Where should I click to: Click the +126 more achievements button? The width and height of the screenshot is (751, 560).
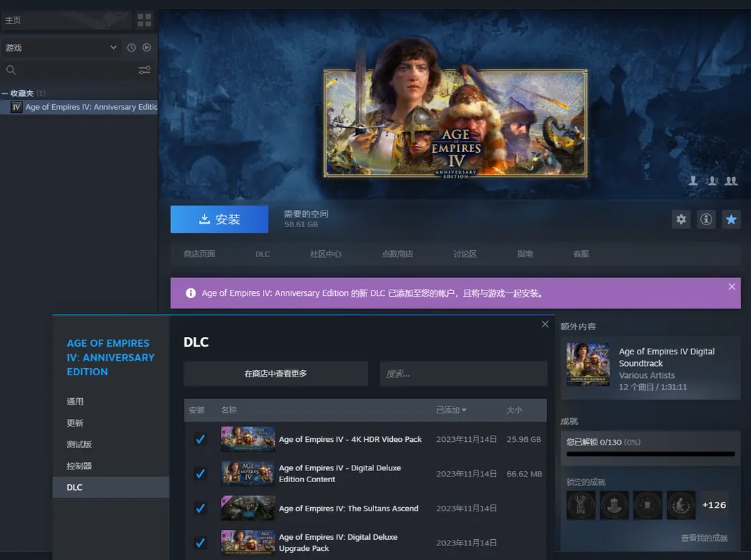pyautogui.click(x=714, y=505)
